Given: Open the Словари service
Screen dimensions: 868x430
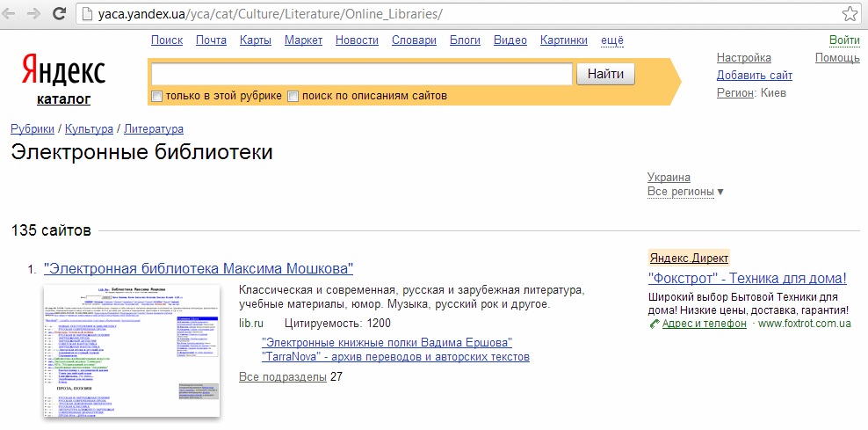Looking at the screenshot, I should pos(414,40).
